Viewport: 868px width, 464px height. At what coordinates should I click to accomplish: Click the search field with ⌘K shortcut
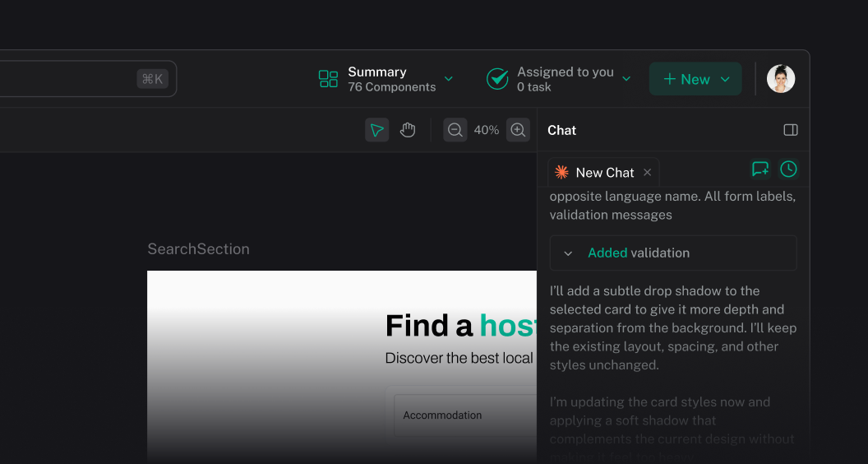click(89, 79)
